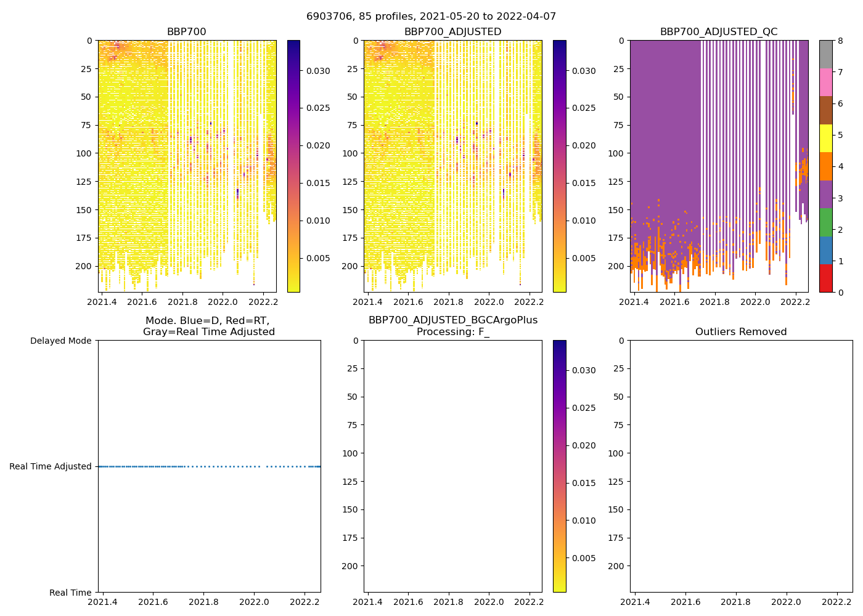
Task: Click the BBP700 plot title
Action: click(187, 32)
